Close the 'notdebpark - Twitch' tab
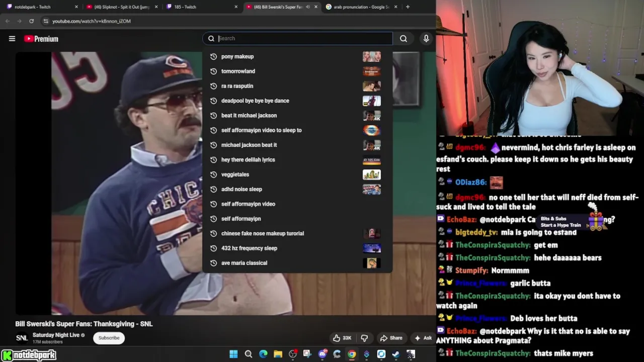Image resolution: width=644 pixels, height=362 pixels. point(76,7)
